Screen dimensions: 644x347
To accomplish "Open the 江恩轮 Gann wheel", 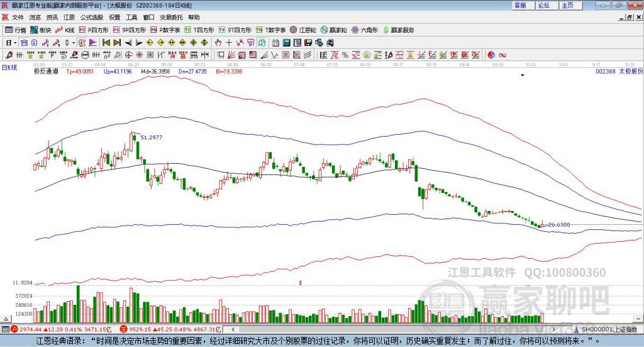I will point(303,30).
